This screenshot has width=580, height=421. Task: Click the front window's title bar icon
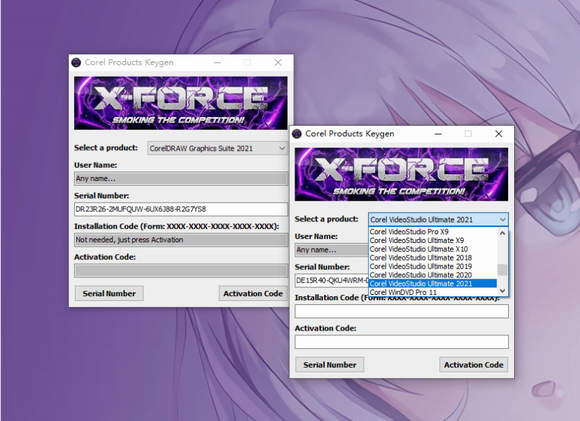pyautogui.click(x=297, y=134)
